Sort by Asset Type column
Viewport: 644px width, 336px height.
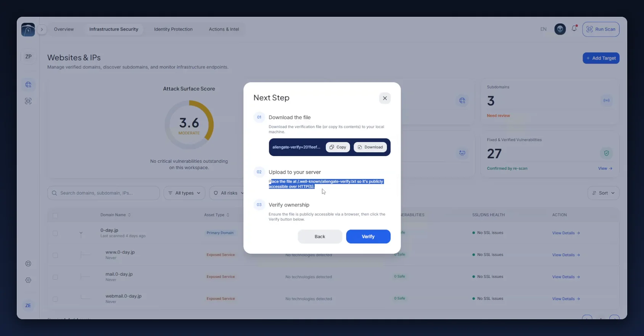217,215
